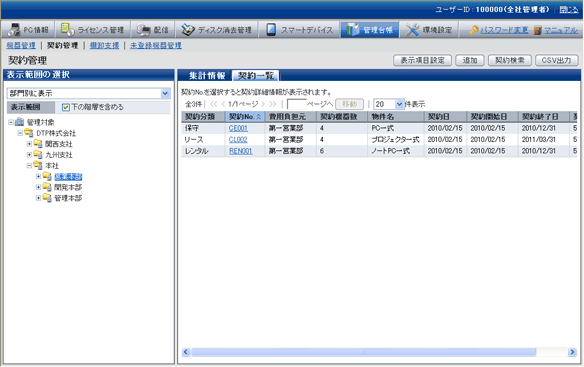Click the パスワード変更 link
Screen dimensions: 584x367
[x=504, y=30]
